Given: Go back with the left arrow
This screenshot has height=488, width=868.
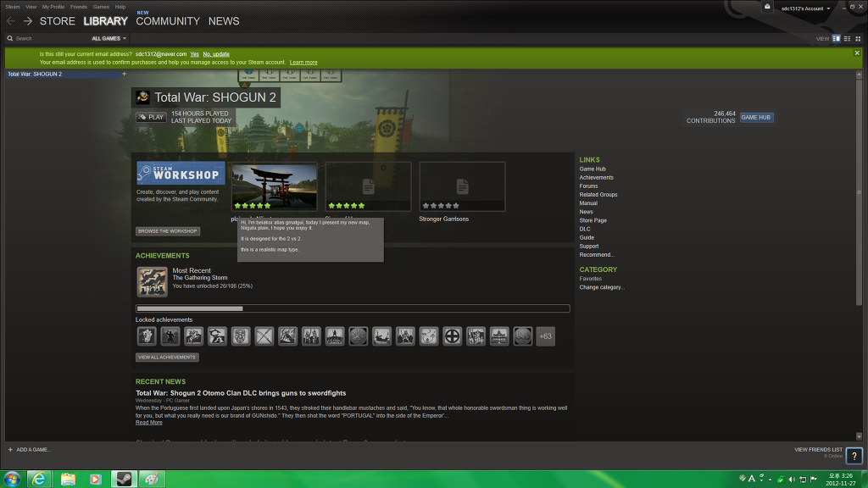Looking at the screenshot, I should [x=11, y=21].
